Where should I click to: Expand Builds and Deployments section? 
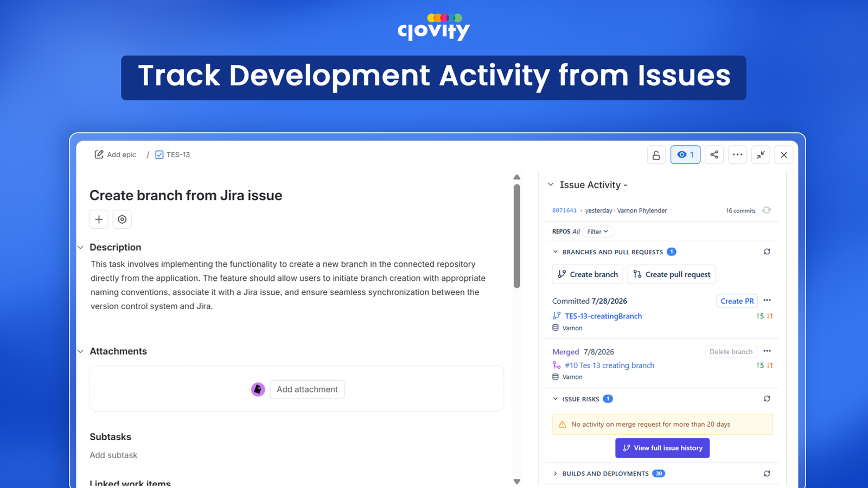555,474
